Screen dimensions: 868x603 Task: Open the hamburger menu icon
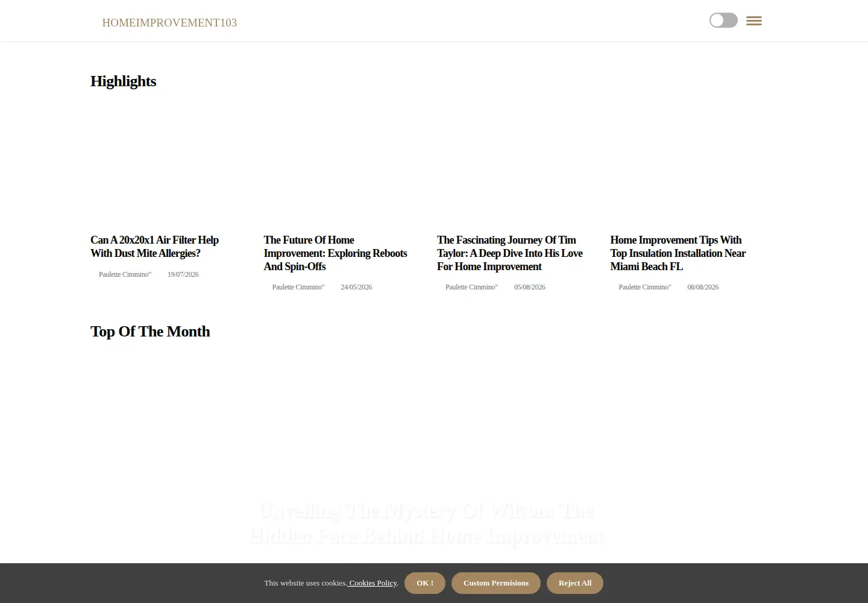point(753,21)
